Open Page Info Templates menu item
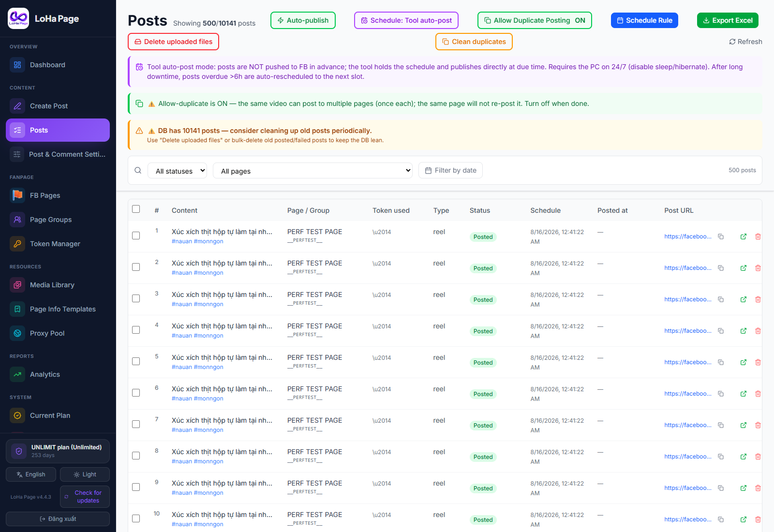 click(x=58, y=309)
